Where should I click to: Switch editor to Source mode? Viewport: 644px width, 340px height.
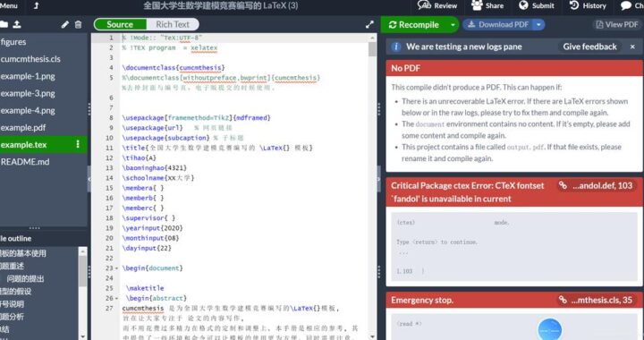(x=120, y=24)
